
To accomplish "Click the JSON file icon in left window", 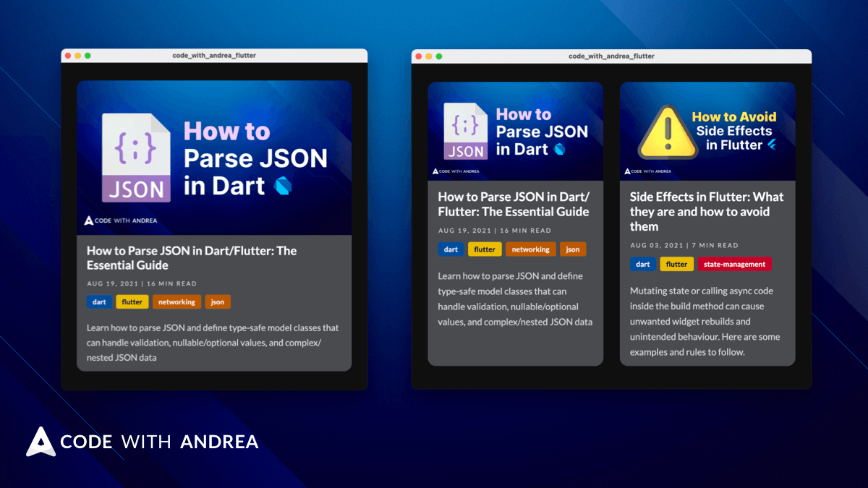I will (x=137, y=158).
